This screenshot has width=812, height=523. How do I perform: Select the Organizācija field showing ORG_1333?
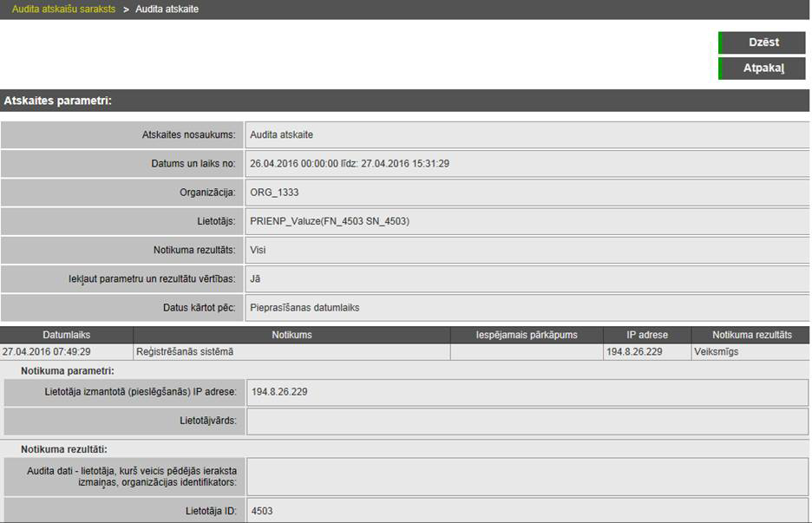coord(527,193)
